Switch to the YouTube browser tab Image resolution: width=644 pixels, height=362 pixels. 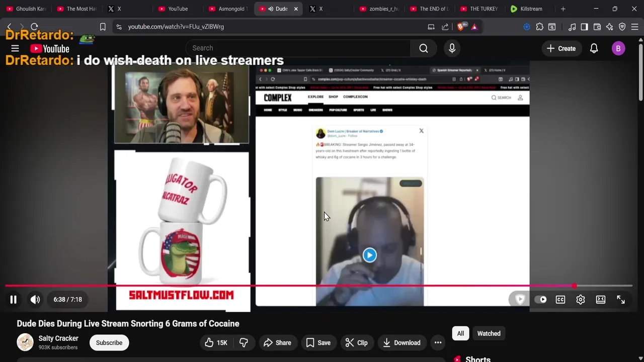178,9
